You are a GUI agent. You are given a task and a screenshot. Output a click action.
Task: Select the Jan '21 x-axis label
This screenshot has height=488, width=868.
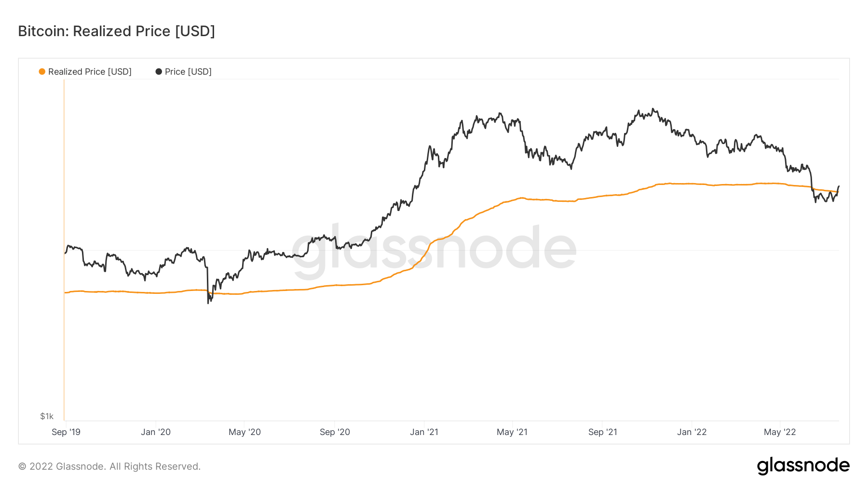(x=424, y=432)
